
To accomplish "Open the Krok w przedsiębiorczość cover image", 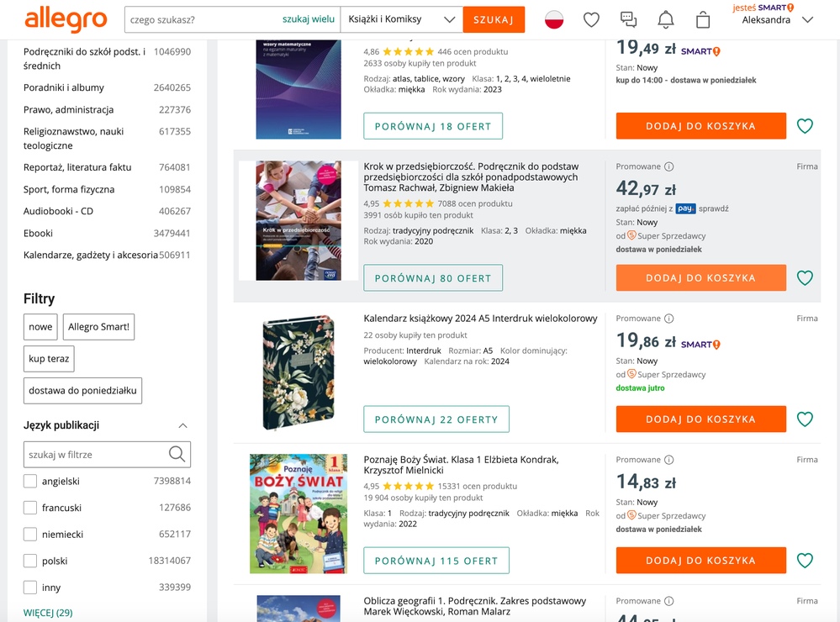I will (298, 221).
